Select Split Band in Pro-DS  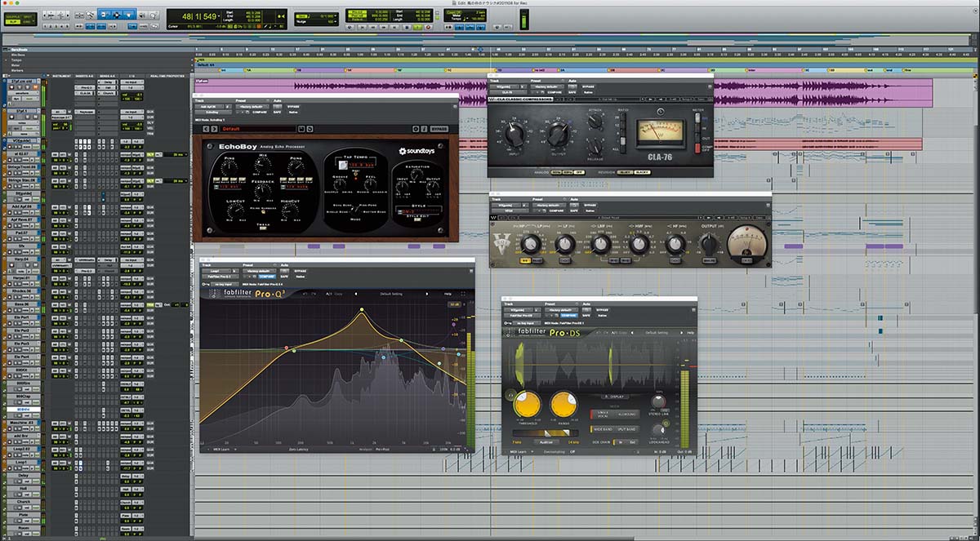pyautogui.click(x=626, y=429)
